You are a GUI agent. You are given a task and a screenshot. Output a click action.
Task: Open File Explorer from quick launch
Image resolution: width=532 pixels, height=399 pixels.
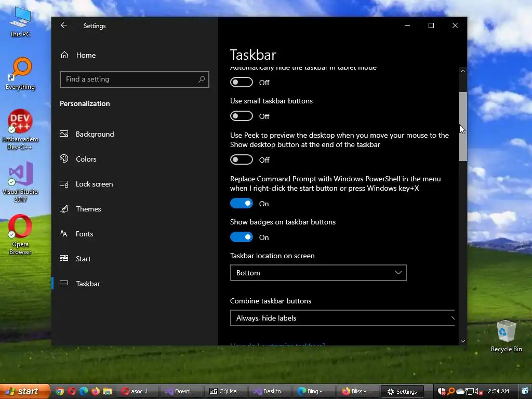pos(108,392)
